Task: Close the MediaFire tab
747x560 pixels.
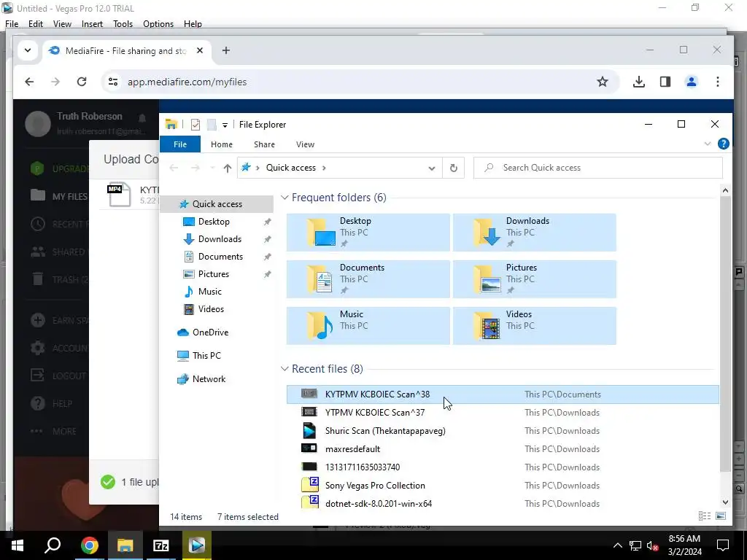Action: tap(200, 50)
